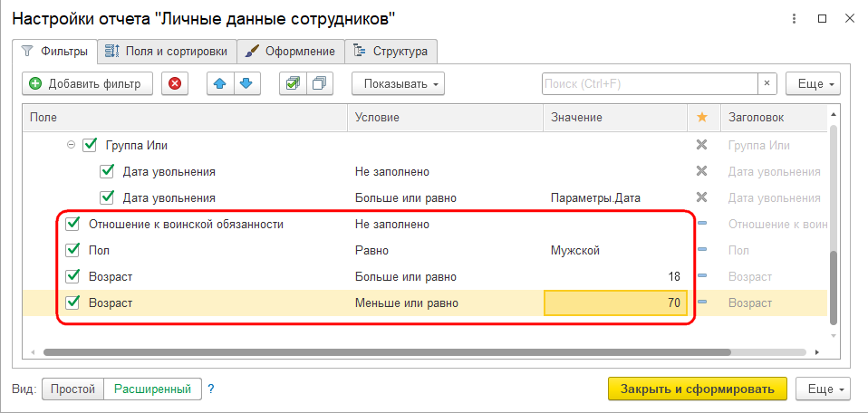Check all filters icon button
This screenshot has height=413, width=868.
pyautogui.click(x=293, y=84)
